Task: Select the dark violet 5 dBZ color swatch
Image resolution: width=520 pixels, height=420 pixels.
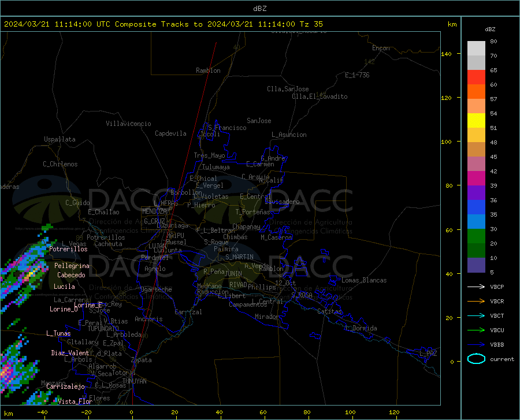Action: (x=476, y=265)
